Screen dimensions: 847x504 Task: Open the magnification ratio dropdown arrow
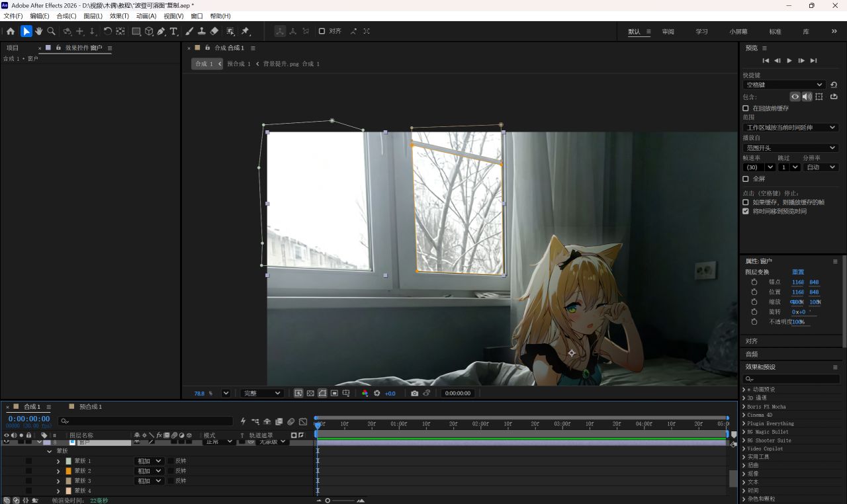pyautogui.click(x=226, y=393)
